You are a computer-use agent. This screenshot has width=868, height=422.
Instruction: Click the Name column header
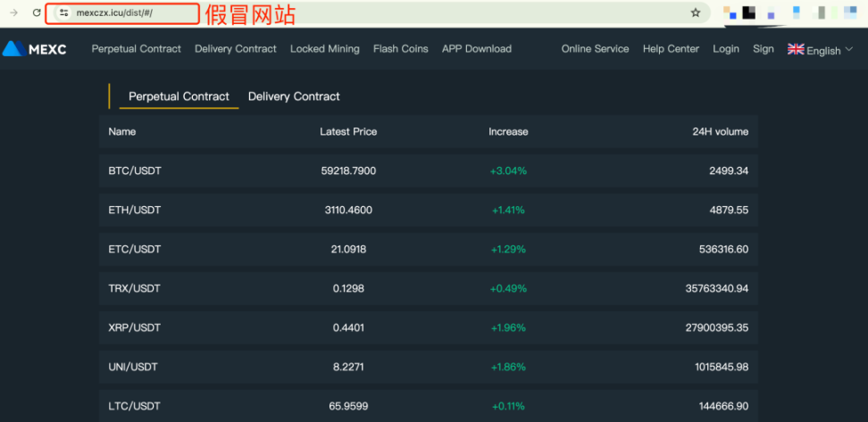tap(122, 132)
